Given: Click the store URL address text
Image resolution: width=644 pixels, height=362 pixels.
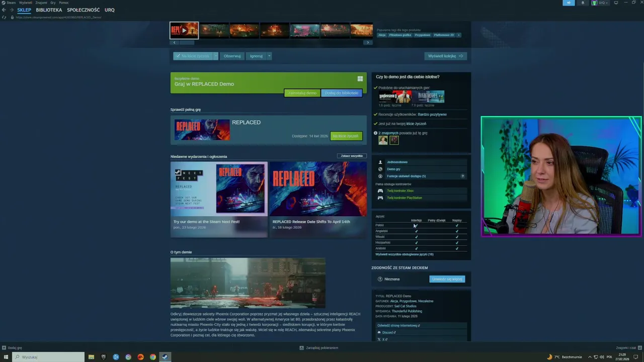Looking at the screenshot, I should [58, 17].
